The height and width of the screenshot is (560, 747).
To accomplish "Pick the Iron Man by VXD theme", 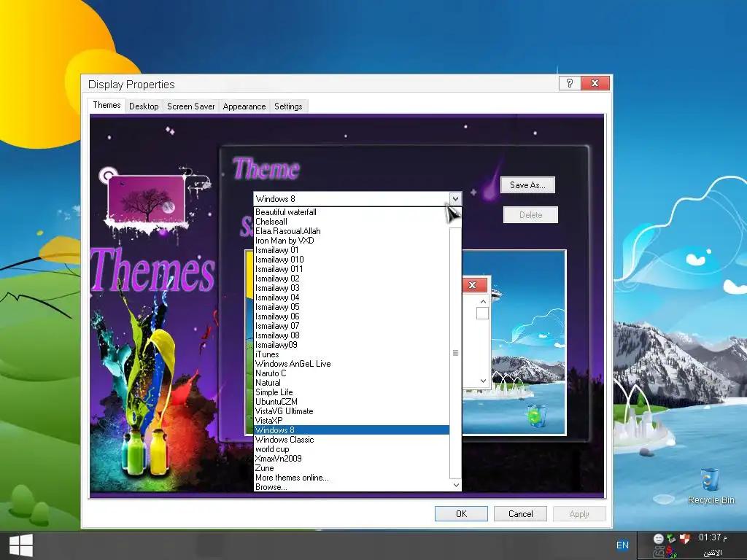I will tap(352, 241).
